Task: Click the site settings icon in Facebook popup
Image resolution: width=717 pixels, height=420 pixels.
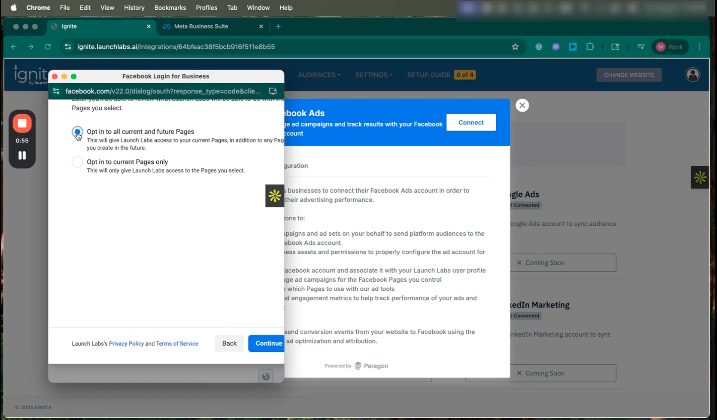Action: pos(56,91)
